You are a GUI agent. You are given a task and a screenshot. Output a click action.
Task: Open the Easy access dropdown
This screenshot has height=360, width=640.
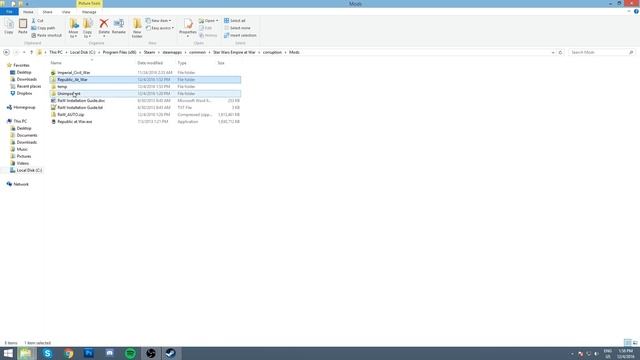click(160, 28)
